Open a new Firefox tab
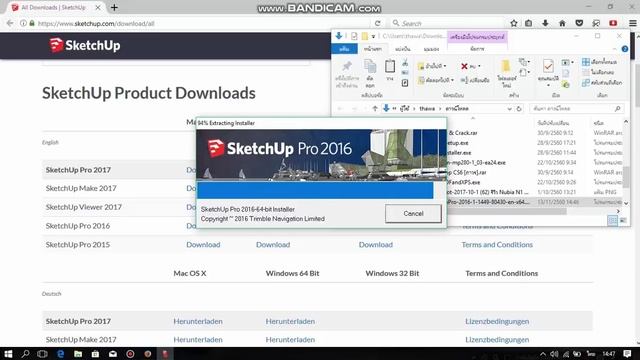The width and height of the screenshot is (640, 360). pyautogui.click(x=114, y=7)
